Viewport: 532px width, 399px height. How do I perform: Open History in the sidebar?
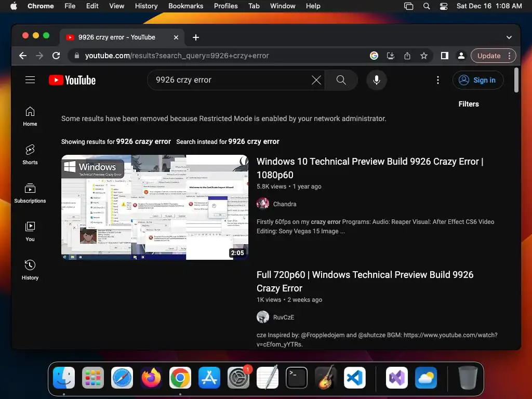(30, 270)
